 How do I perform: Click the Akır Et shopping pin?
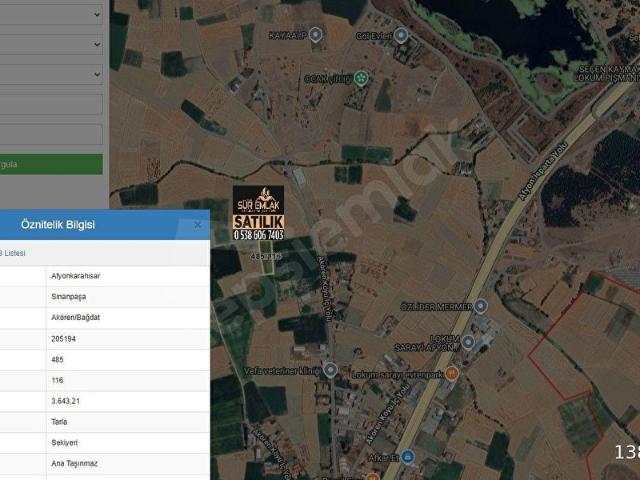pos(407,457)
